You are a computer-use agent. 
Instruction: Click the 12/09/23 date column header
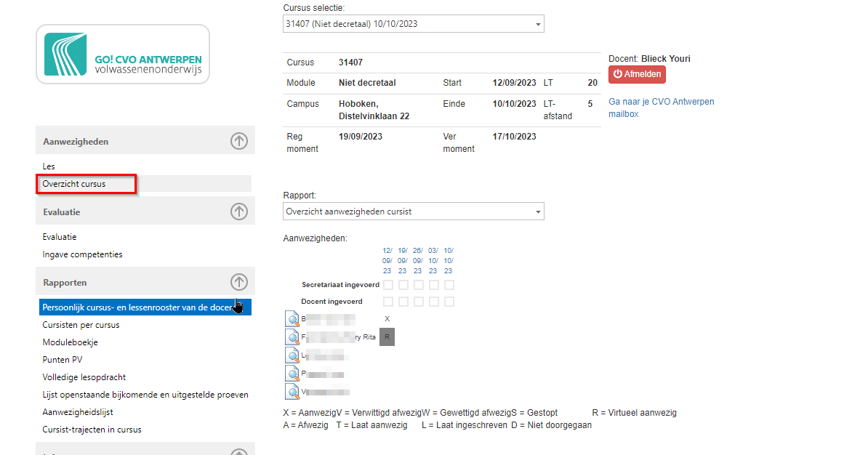coord(387,261)
